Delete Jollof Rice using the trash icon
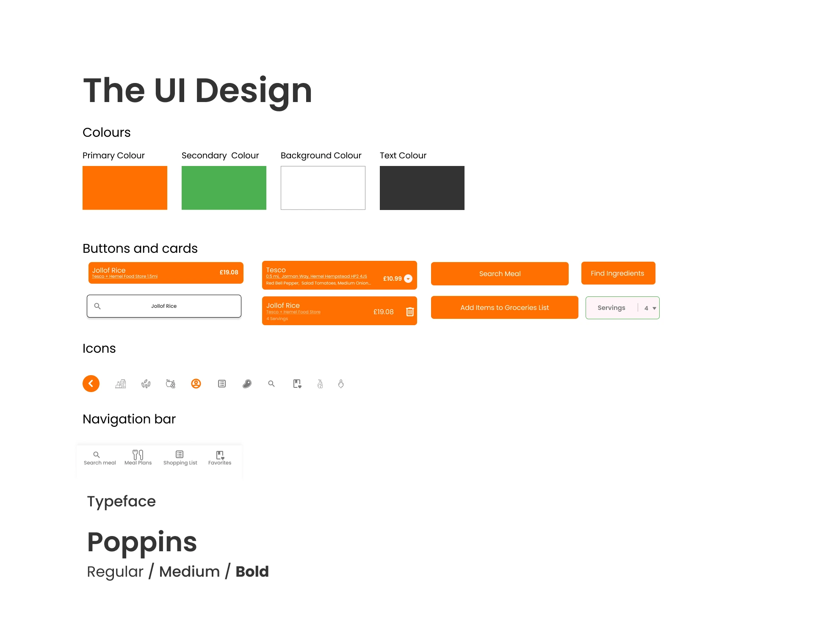813x644 pixels. (x=410, y=312)
